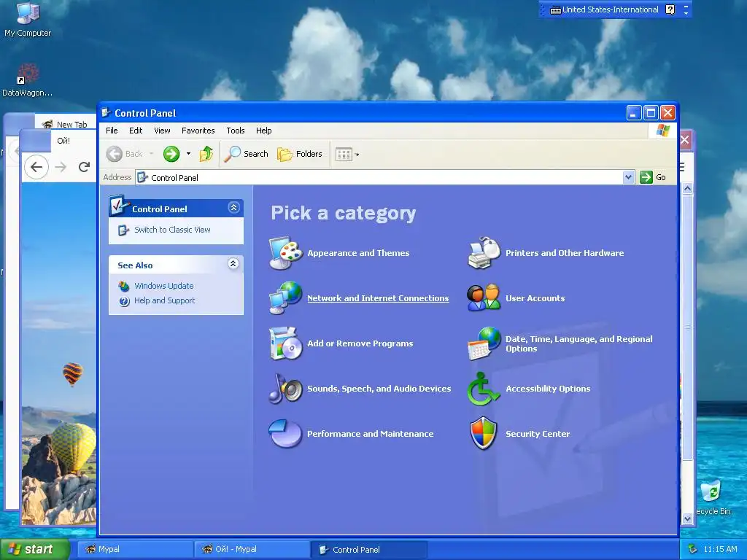Open the Favorites menu
The width and height of the screenshot is (747, 560).
coord(198,131)
